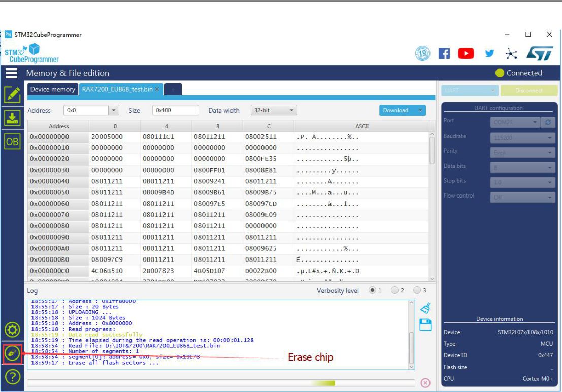Open the ST YouTube channel
The width and height of the screenshot is (562, 392).
[x=466, y=53]
